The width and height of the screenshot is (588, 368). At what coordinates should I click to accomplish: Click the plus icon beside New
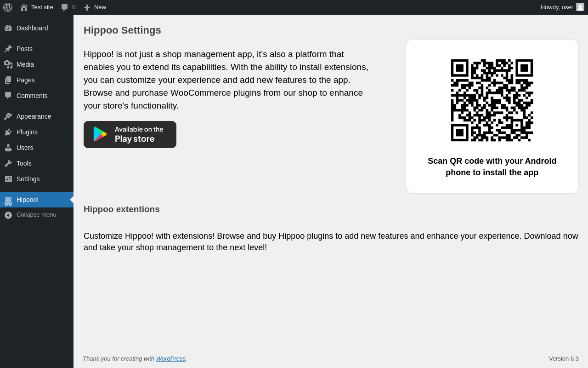87,7
